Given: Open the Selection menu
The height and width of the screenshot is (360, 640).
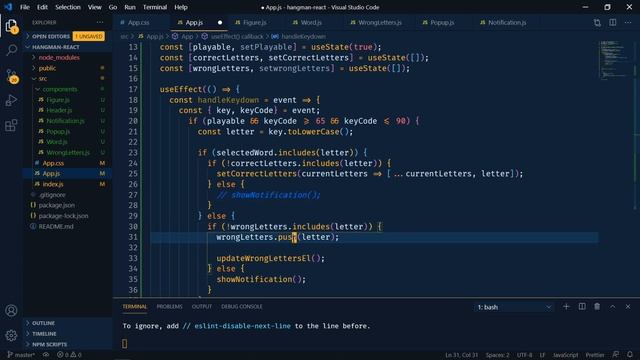Looking at the screenshot, I should (x=68, y=7).
